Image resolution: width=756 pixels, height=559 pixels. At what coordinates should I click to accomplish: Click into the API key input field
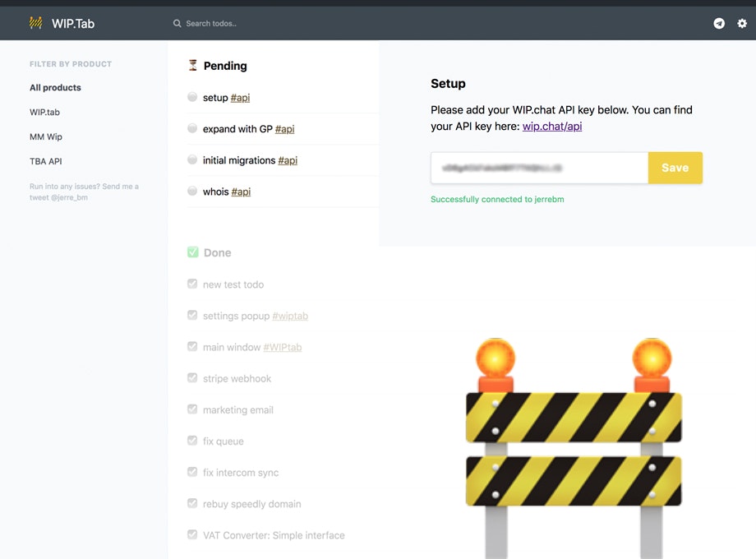click(540, 168)
